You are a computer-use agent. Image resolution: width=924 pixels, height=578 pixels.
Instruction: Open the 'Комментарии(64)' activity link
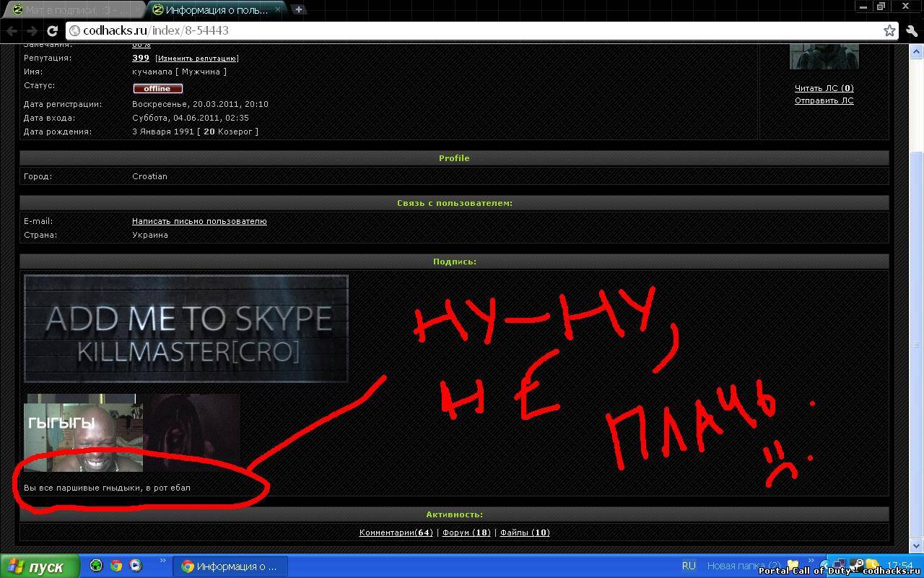tap(396, 532)
